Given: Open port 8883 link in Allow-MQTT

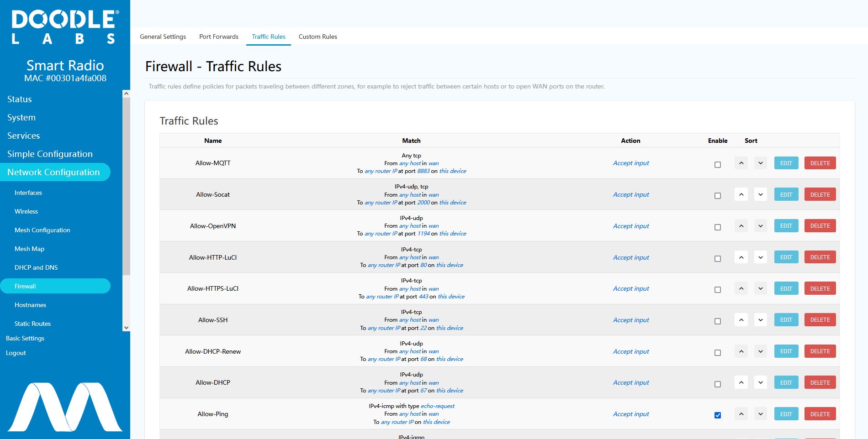Looking at the screenshot, I should pos(423,171).
